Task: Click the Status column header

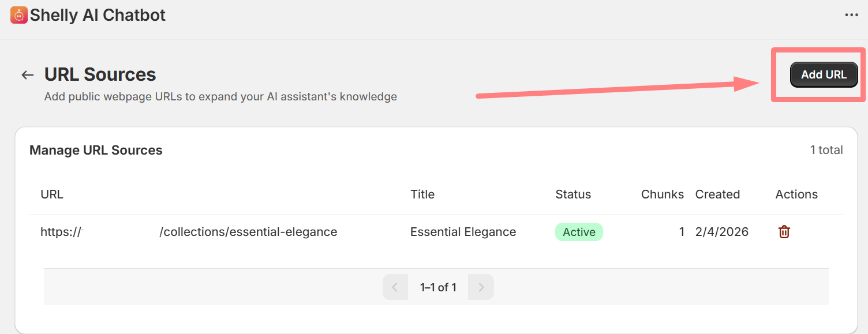Action: click(573, 194)
